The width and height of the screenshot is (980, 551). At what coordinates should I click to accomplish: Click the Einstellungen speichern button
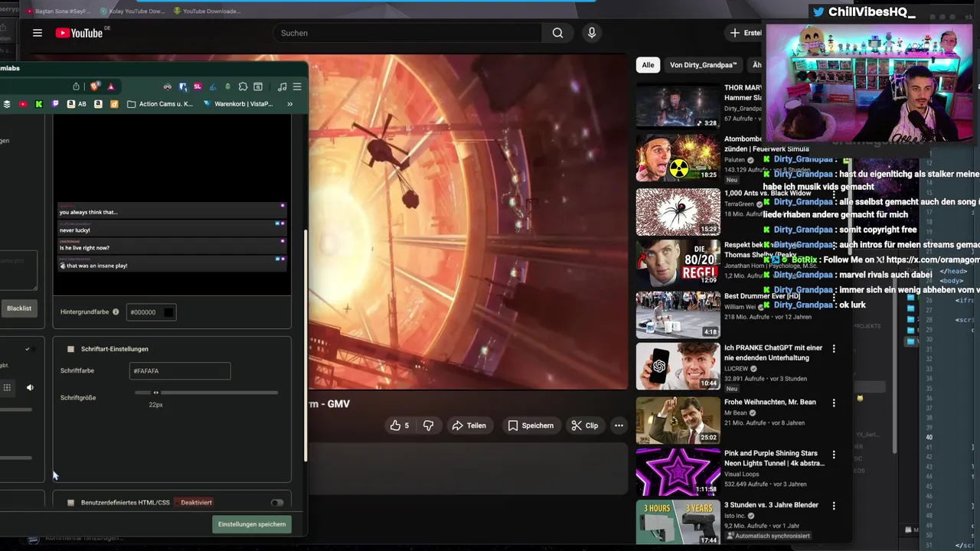252,524
